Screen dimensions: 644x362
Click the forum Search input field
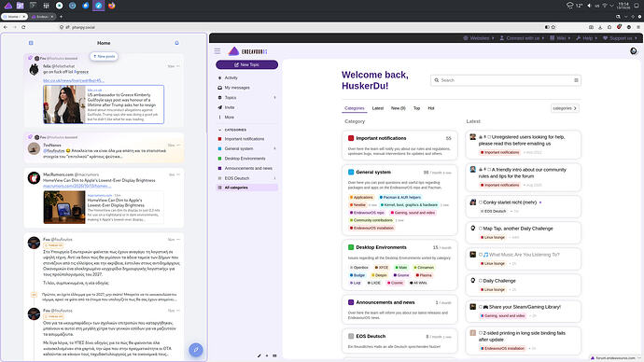pyautogui.click(x=506, y=80)
